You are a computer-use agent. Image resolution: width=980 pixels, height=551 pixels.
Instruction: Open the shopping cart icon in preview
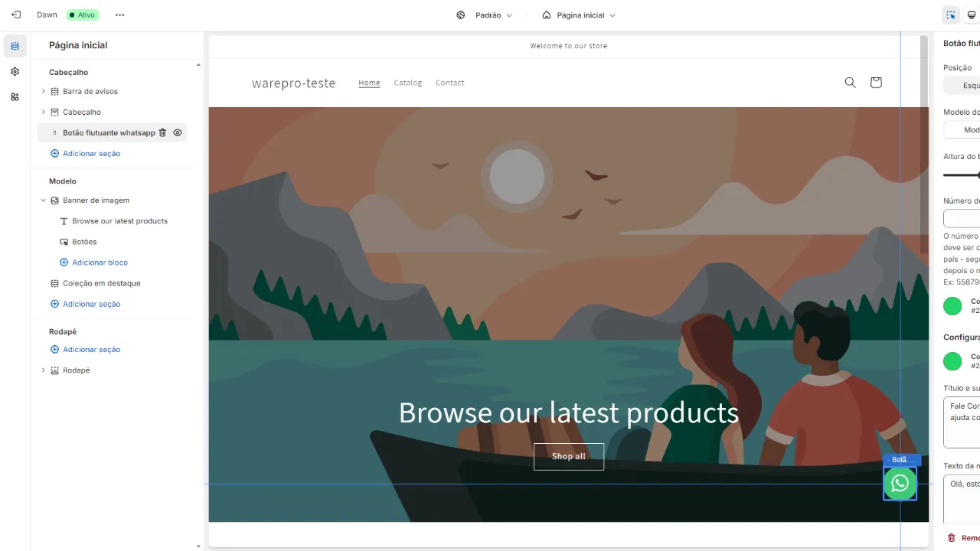tap(876, 83)
